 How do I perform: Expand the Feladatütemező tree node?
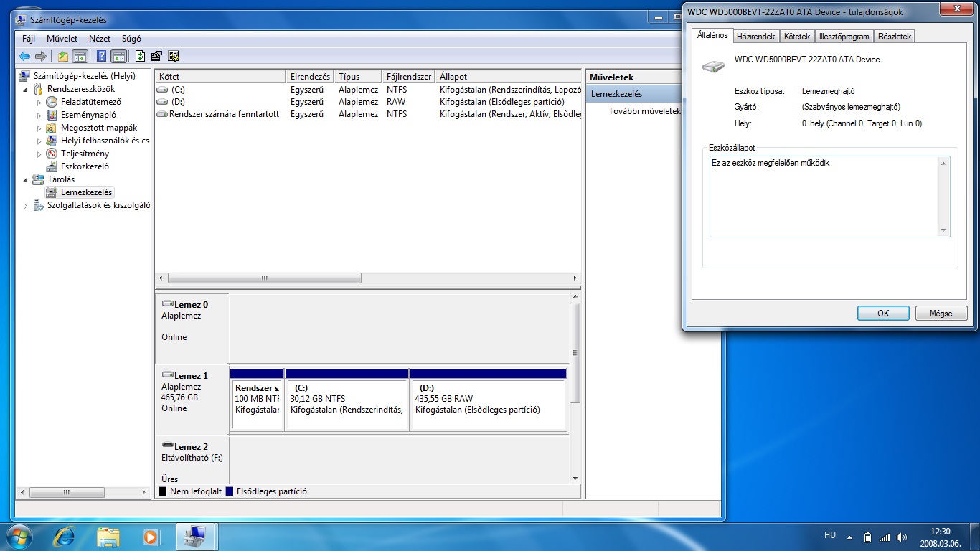(x=40, y=103)
